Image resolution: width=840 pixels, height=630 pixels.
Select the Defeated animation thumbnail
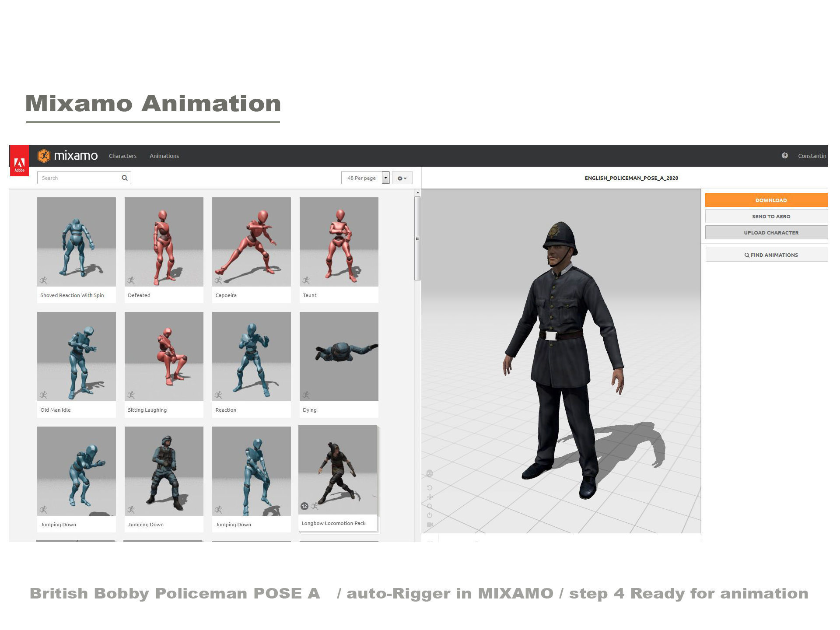pyautogui.click(x=164, y=242)
